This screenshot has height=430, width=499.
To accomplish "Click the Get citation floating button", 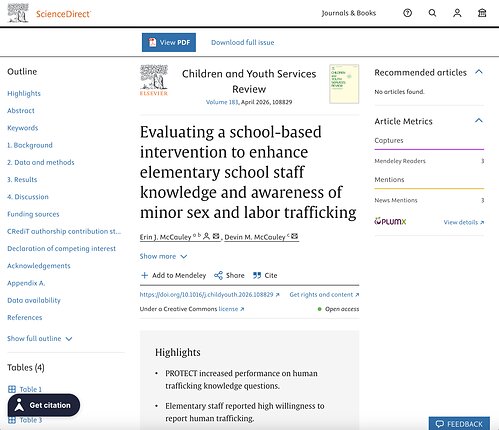I will click(x=44, y=405).
